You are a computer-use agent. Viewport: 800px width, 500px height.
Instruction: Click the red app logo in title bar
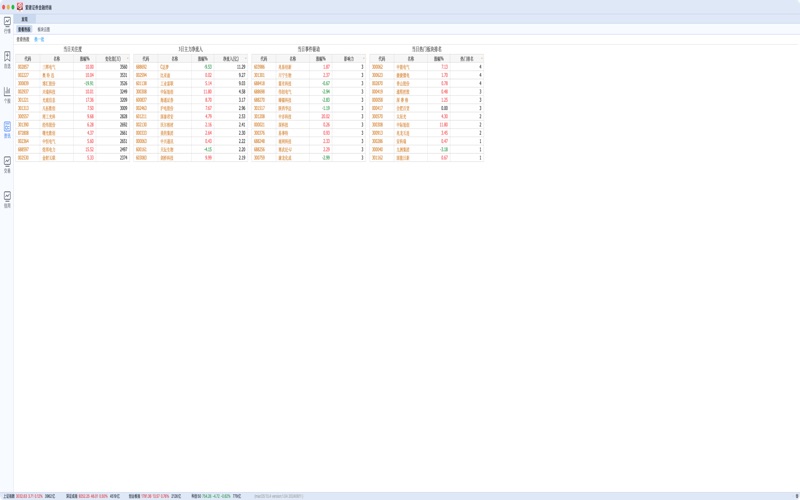pyautogui.click(x=20, y=6)
